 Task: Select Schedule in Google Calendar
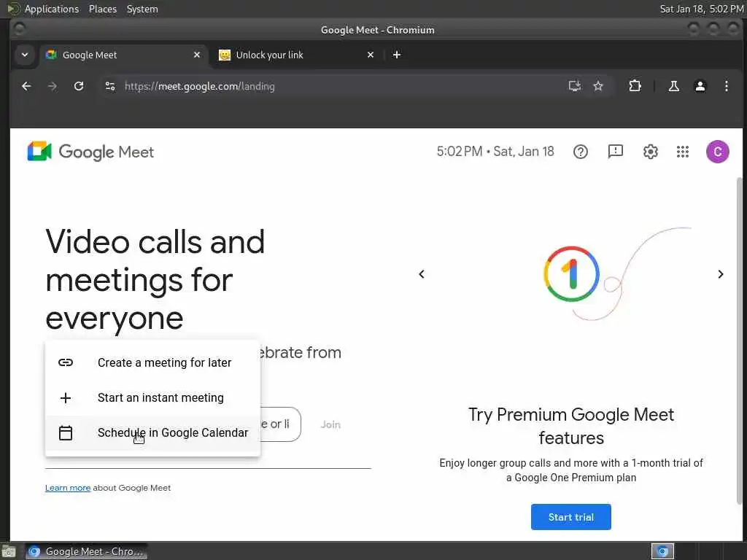(x=152, y=433)
